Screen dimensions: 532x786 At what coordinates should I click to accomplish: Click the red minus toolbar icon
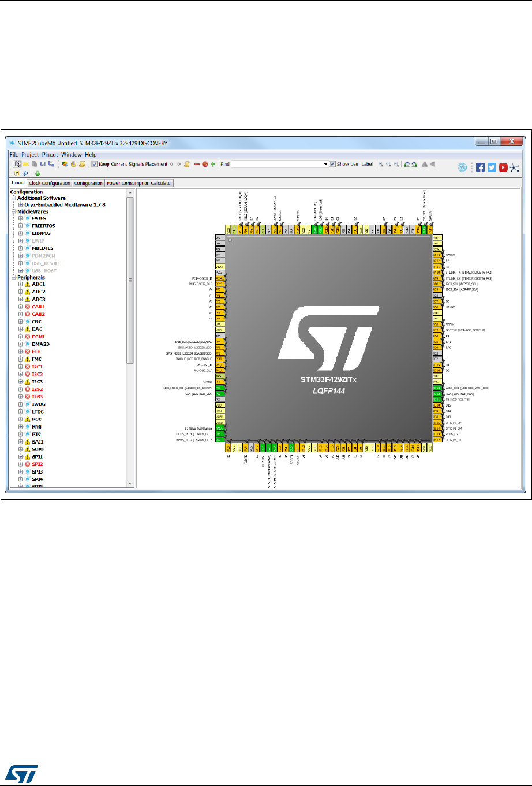[196, 165]
